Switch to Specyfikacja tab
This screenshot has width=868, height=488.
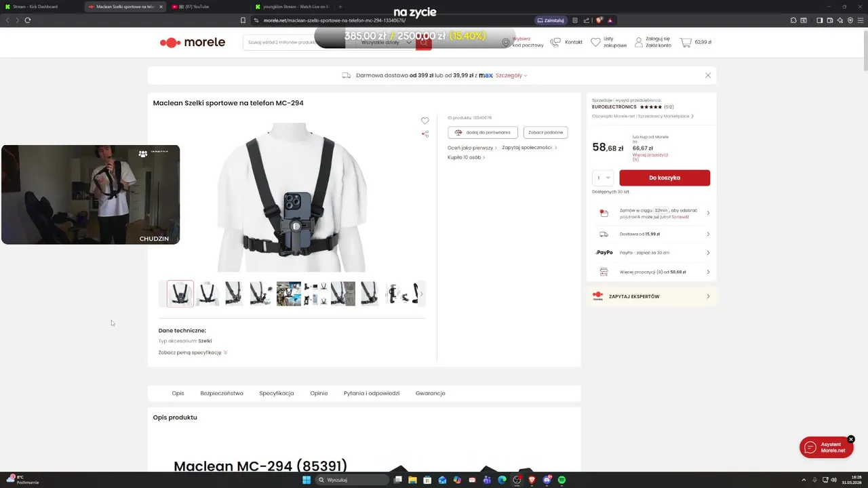[x=277, y=393]
